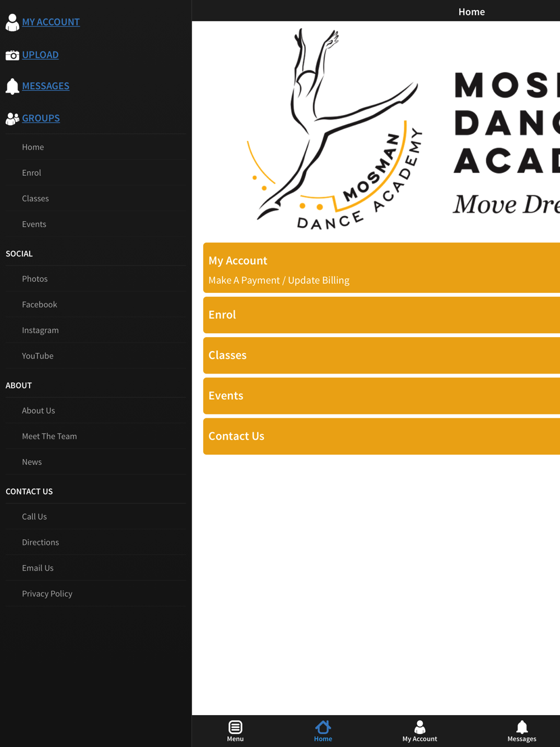Screen dimensions: 560x747
Task: Tap the orange Events button
Action: [x=381, y=395]
